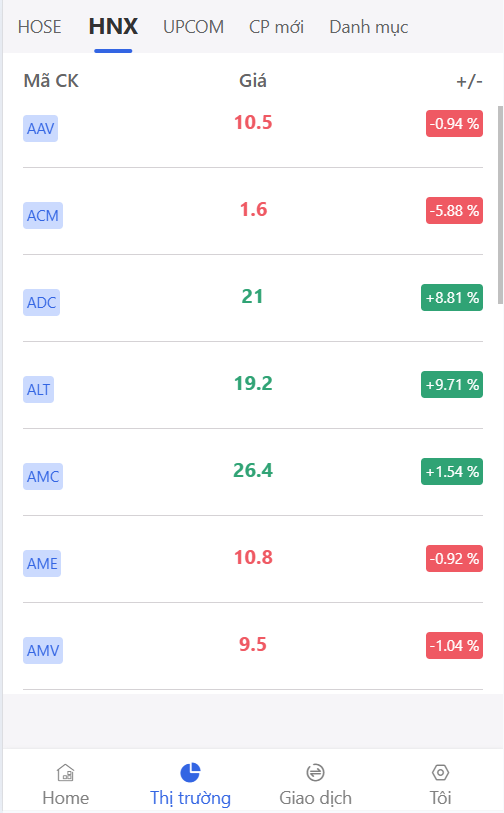Select the HNX tab

(113, 27)
